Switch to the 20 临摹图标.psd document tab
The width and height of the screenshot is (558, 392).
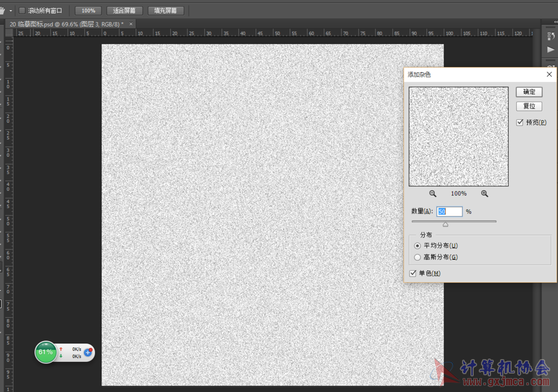click(66, 24)
